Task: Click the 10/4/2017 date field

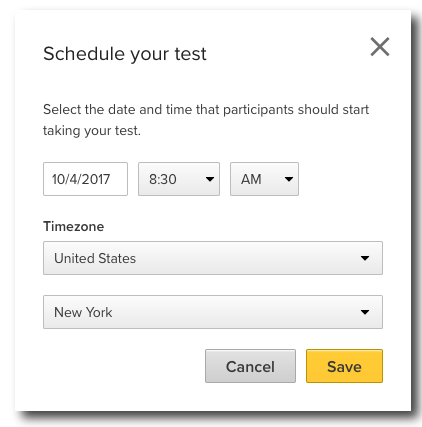Action: click(x=85, y=179)
